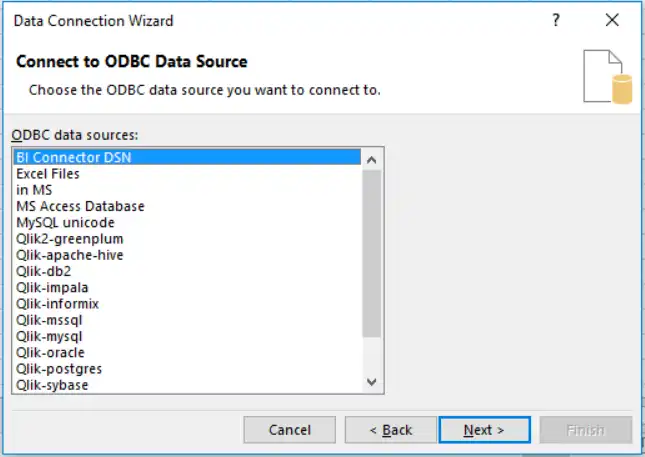
Task: Click the ODBC data source database icon
Action: 609,77
